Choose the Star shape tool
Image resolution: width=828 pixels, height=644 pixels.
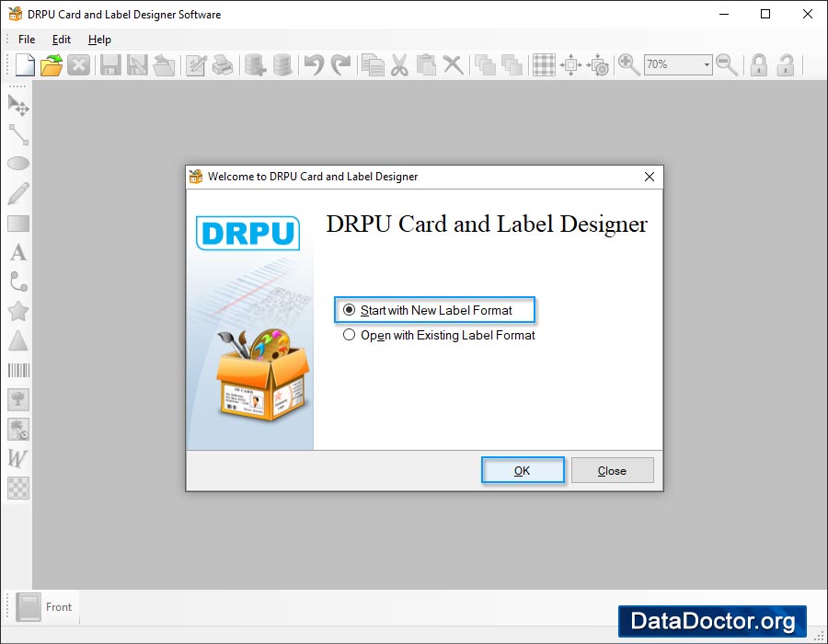(x=18, y=312)
